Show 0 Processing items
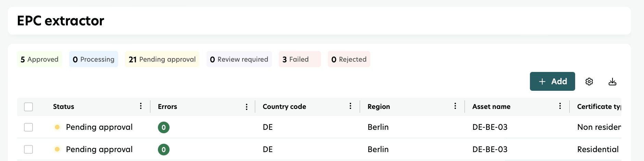 point(94,59)
